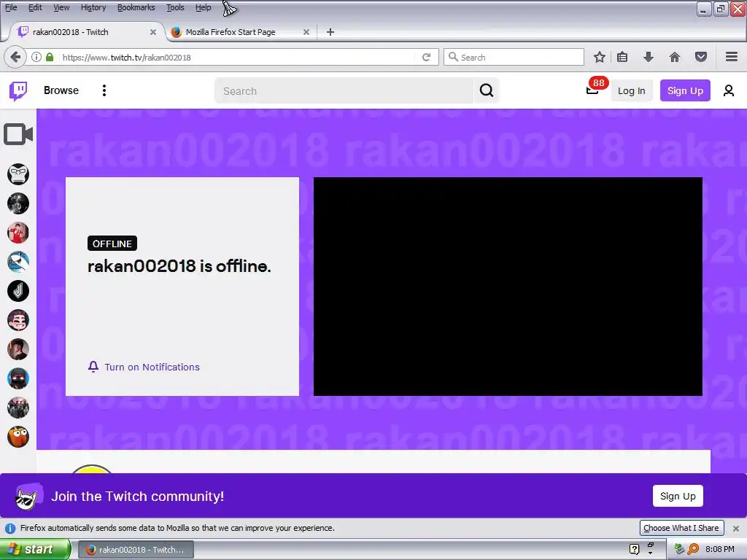This screenshot has height=560, width=747.
Task: Click Sign Up in Join community banner
Action: tap(678, 496)
